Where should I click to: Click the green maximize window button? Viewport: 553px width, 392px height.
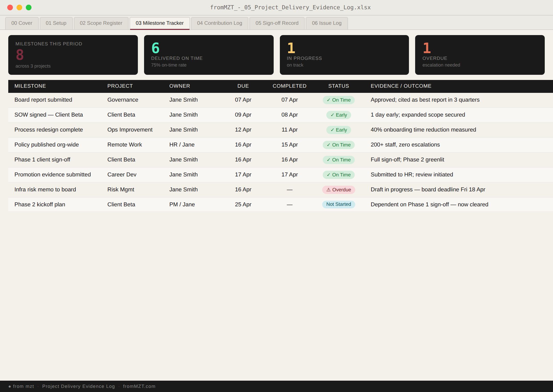click(29, 7)
